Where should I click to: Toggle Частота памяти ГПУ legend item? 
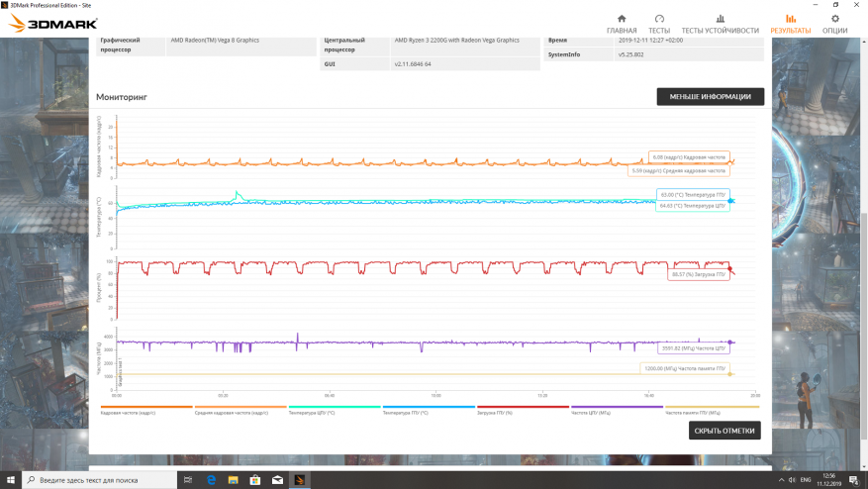pos(712,411)
